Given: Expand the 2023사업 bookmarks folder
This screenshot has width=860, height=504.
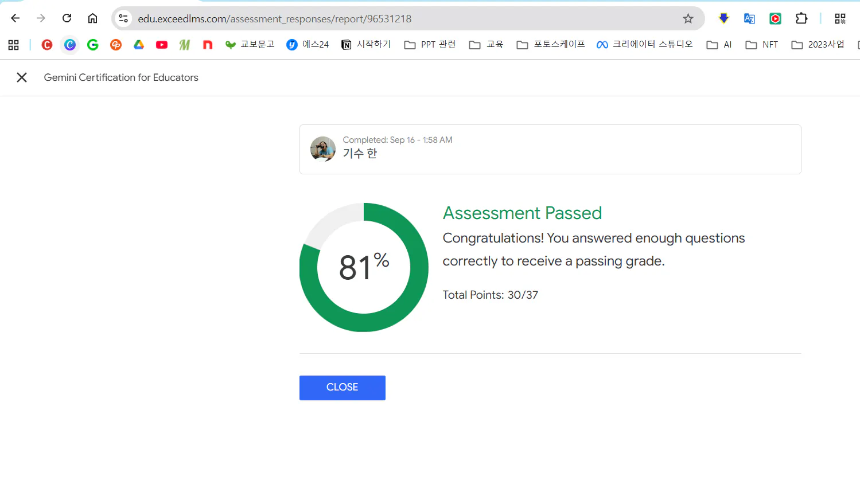Looking at the screenshot, I should point(817,44).
